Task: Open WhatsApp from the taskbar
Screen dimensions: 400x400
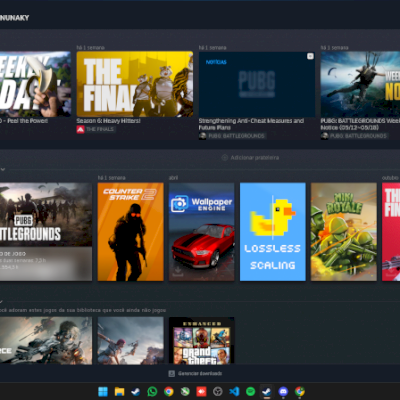Action: pyautogui.click(x=152, y=391)
